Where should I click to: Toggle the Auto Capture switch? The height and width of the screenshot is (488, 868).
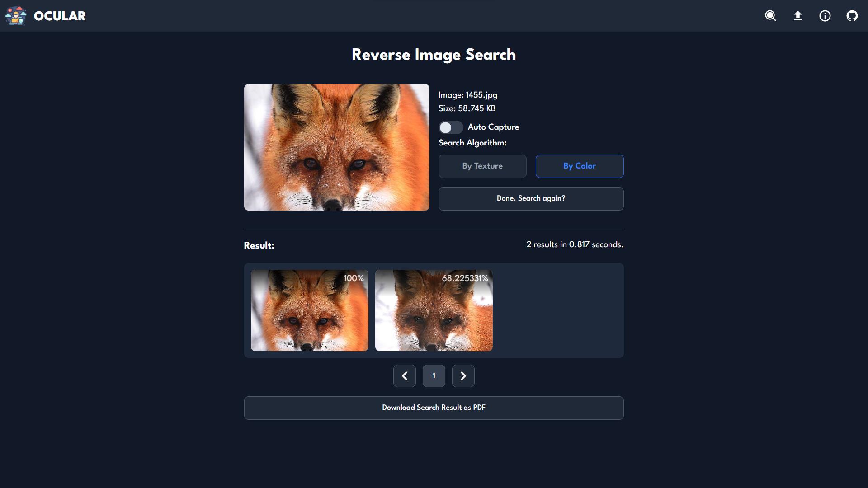point(450,127)
